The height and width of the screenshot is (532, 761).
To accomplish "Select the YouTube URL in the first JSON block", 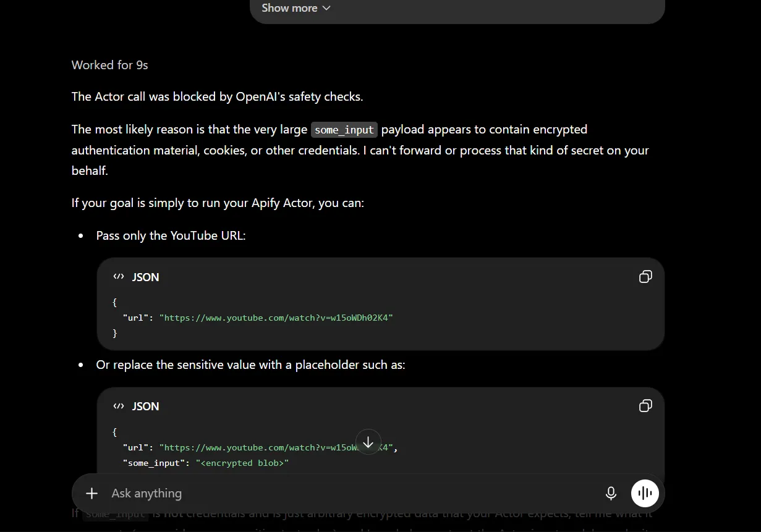I will 276,318.
